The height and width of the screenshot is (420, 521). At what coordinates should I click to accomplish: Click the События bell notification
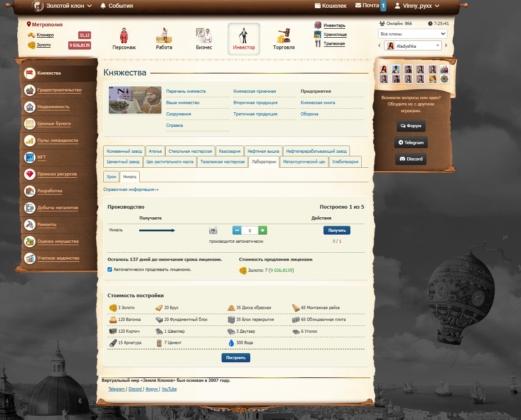(116, 6)
